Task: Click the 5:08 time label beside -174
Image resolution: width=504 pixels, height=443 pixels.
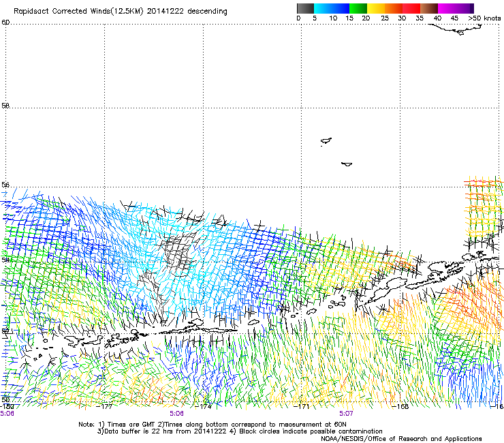Action: [x=177, y=414]
